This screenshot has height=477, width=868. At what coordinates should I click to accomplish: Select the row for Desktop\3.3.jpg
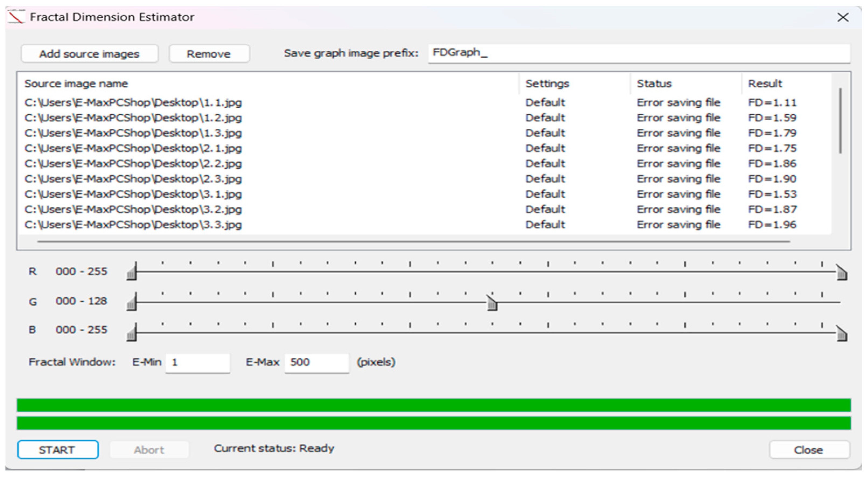pyautogui.click(x=425, y=225)
